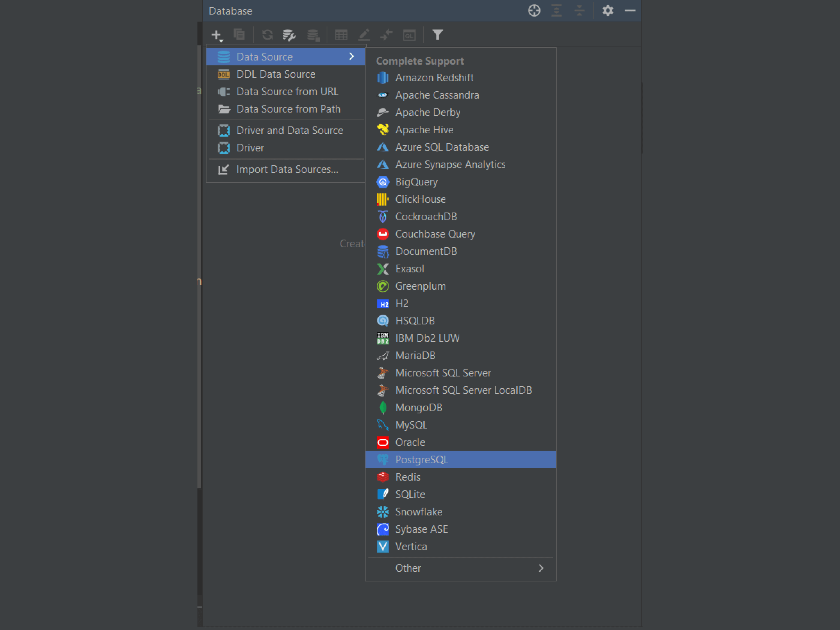Select MariaDB
Viewport: 840px width, 630px height.
click(x=461, y=355)
